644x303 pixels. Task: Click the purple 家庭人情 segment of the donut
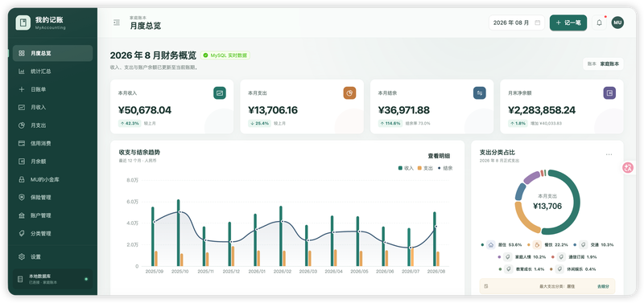pos(531,178)
